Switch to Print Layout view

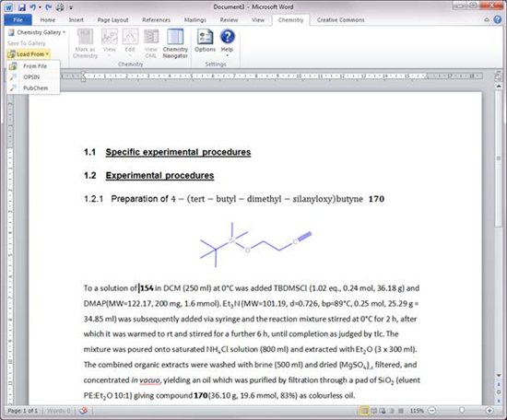point(364,411)
